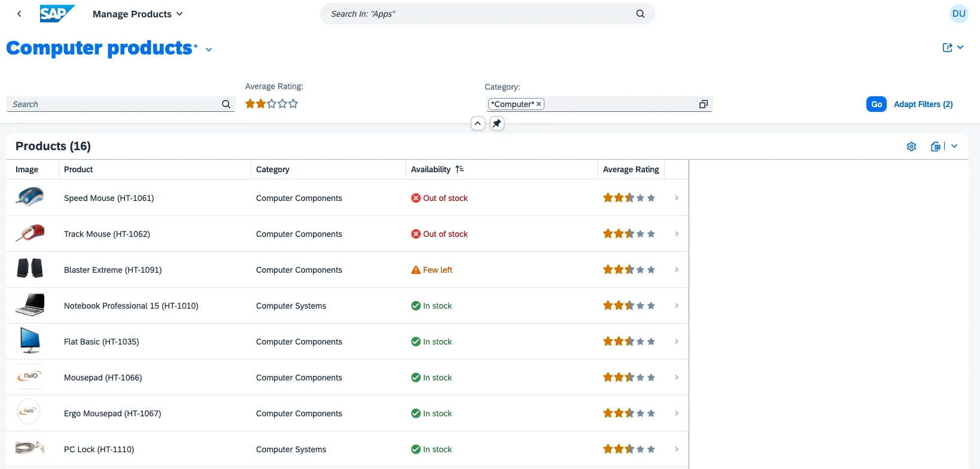This screenshot has height=469, width=980.
Task: Collapse the filter header with chevron button
Action: [x=477, y=123]
